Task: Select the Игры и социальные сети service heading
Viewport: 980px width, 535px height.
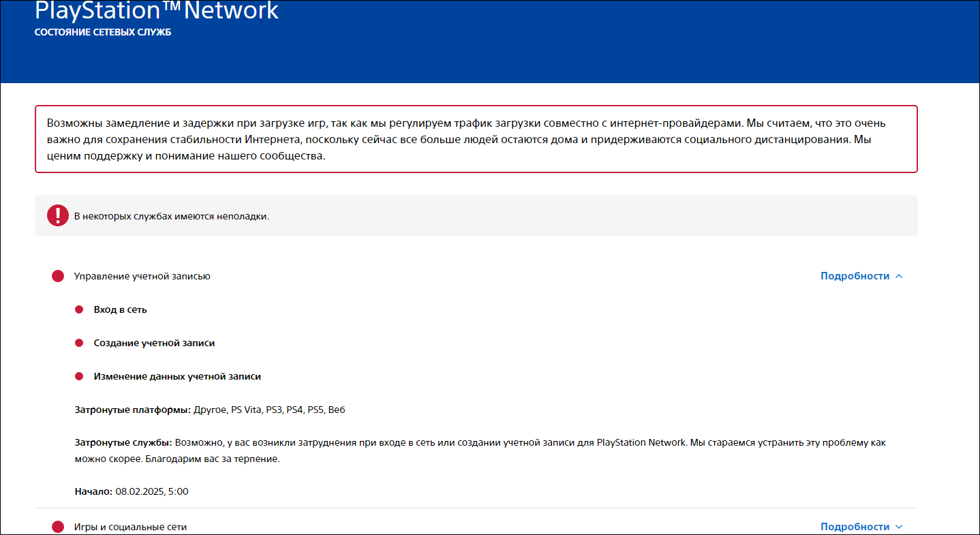Action: 130,527
